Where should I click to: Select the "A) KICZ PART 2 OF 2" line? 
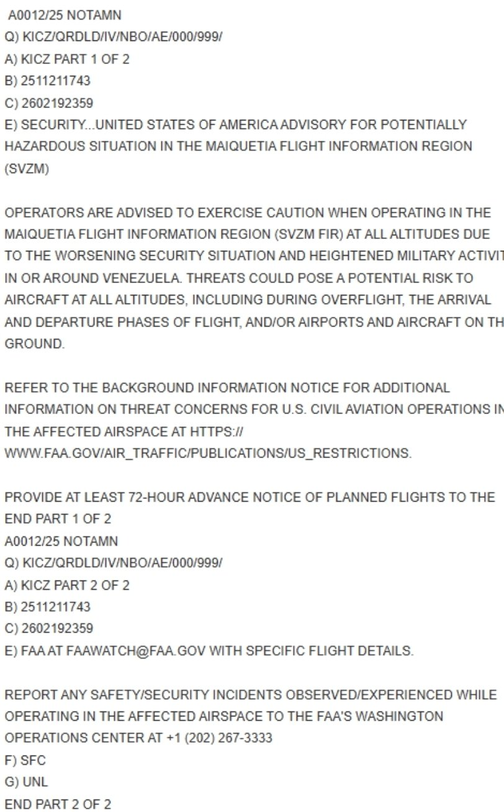pyautogui.click(x=67, y=585)
